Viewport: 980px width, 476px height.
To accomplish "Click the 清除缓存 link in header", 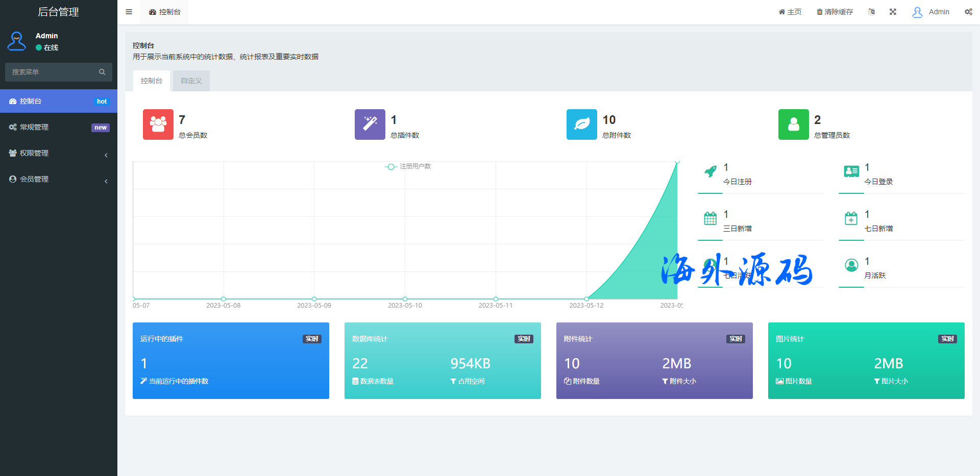I will pos(835,12).
